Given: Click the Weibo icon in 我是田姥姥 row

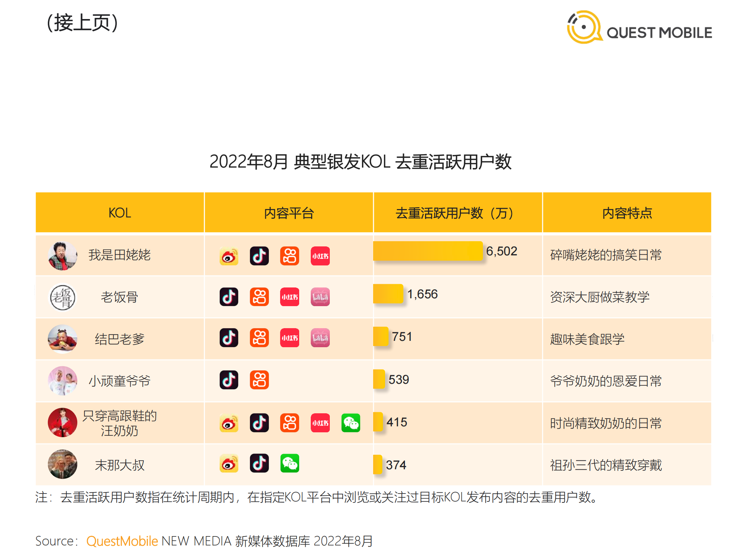Looking at the screenshot, I should pos(229,256).
